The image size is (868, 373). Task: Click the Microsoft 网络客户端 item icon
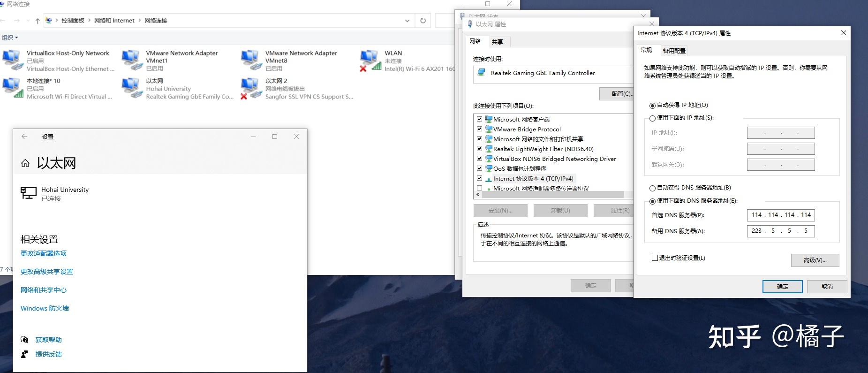coord(489,119)
